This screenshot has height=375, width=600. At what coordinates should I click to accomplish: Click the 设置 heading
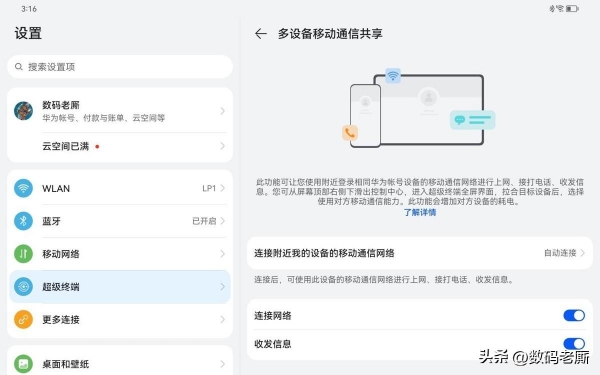pos(28,33)
